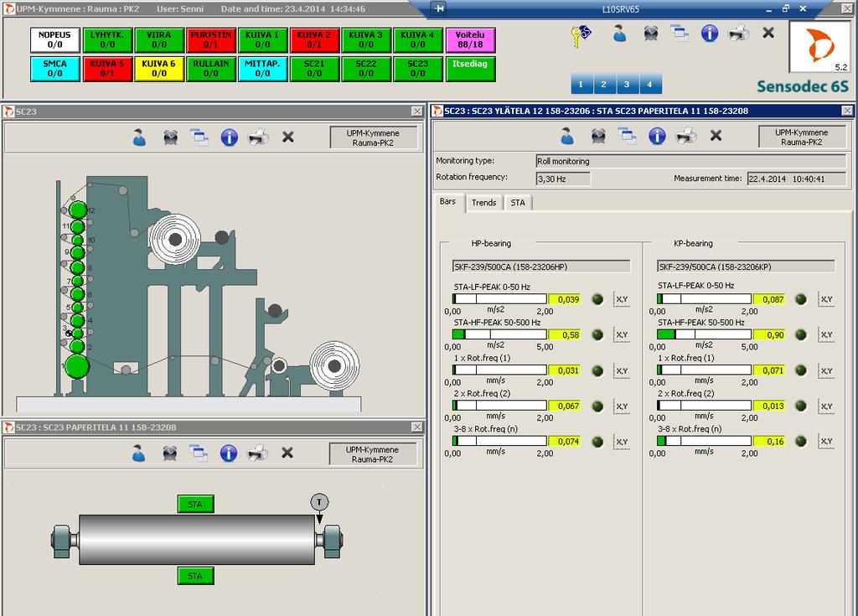Click X,Y button for KP 1 x Rot.freq (1)
858x616 pixels.
tap(826, 370)
